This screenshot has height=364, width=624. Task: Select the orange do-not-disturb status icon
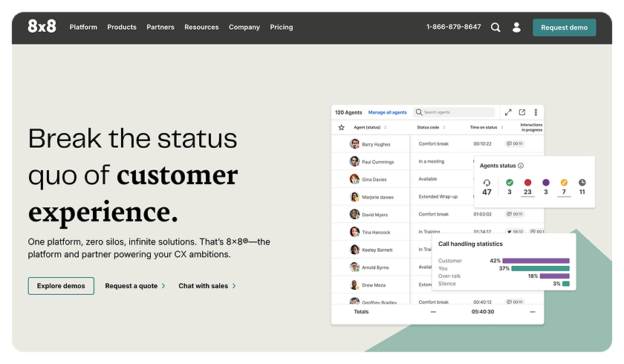point(564,183)
